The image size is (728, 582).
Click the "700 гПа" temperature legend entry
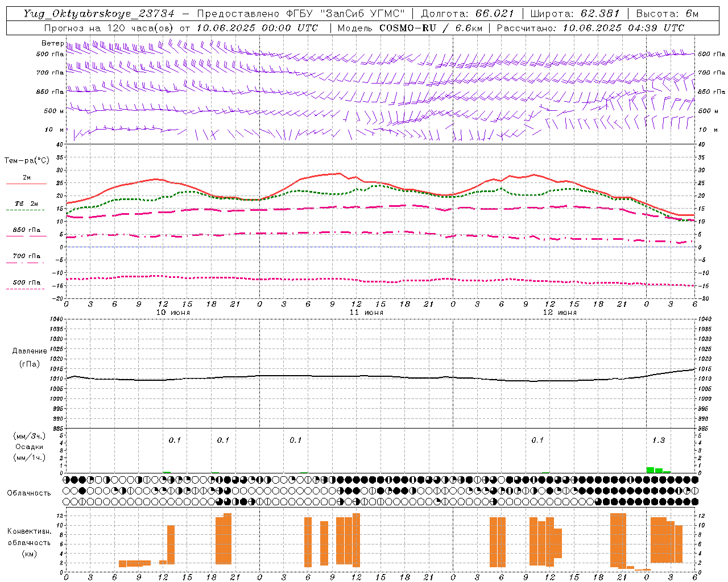[27, 256]
